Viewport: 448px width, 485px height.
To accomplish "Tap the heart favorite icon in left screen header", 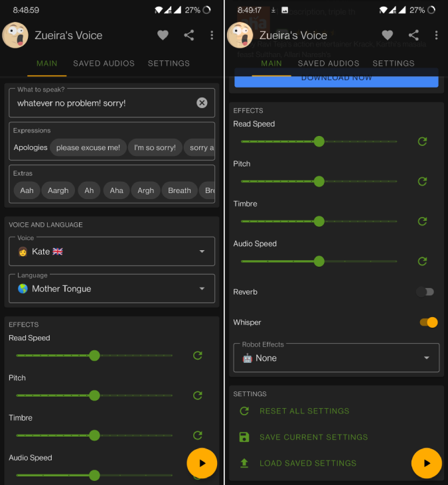I will (163, 36).
